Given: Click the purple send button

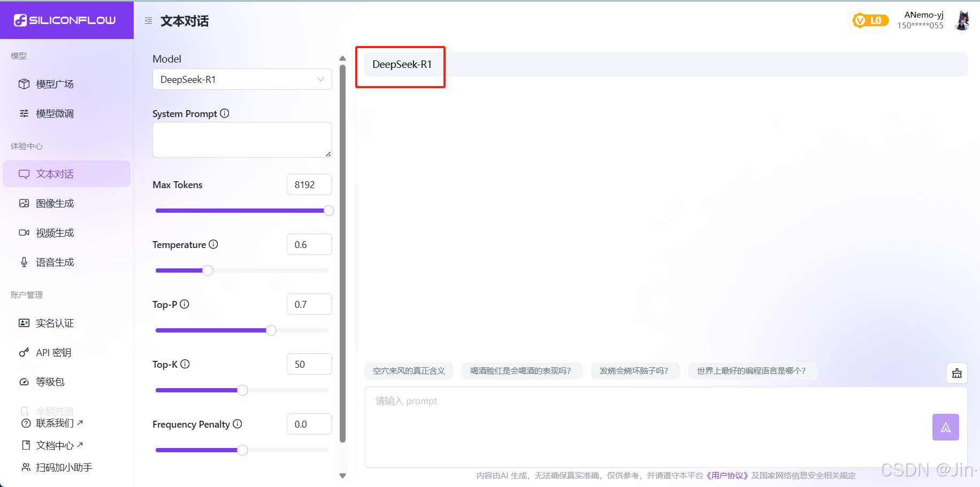Looking at the screenshot, I should [945, 427].
